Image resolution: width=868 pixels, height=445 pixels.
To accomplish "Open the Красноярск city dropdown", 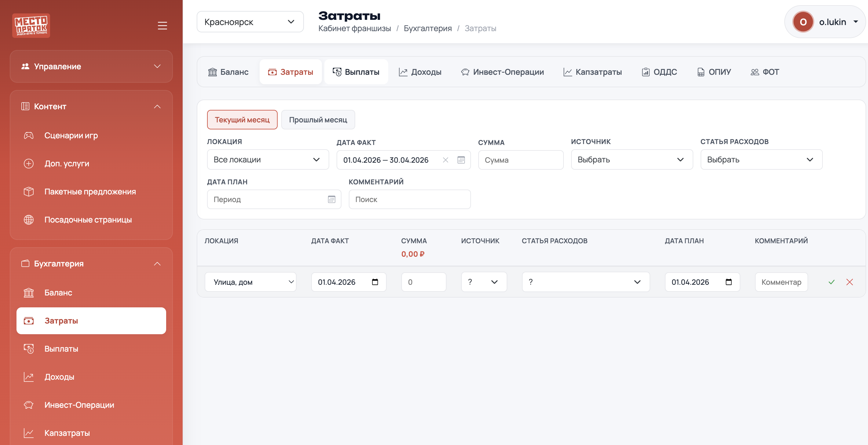I will click(250, 22).
